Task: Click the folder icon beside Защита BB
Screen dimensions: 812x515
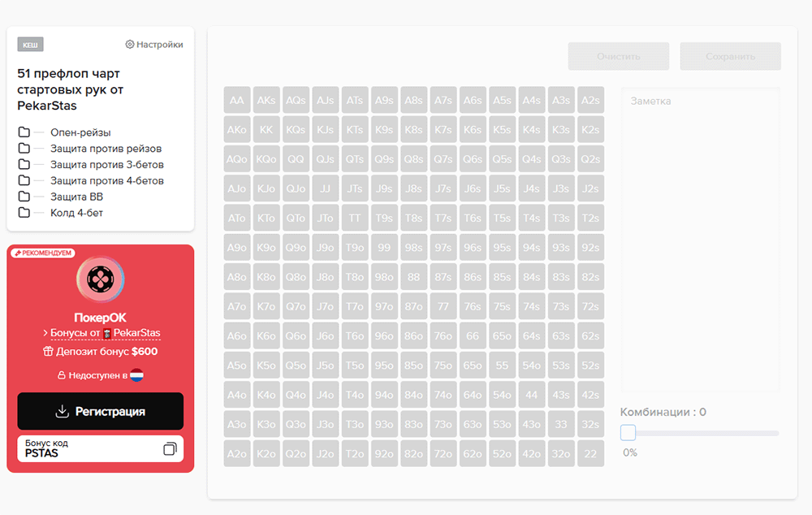Action: (24, 197)
